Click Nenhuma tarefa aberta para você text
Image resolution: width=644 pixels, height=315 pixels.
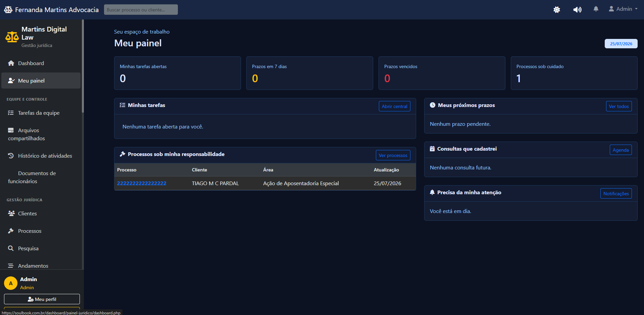163,126
